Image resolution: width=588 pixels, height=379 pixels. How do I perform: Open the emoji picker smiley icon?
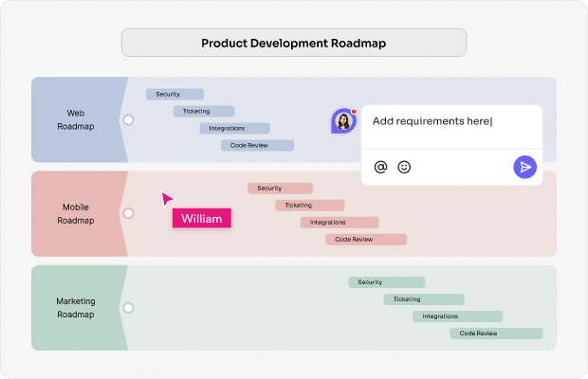(x=404, y=167)
